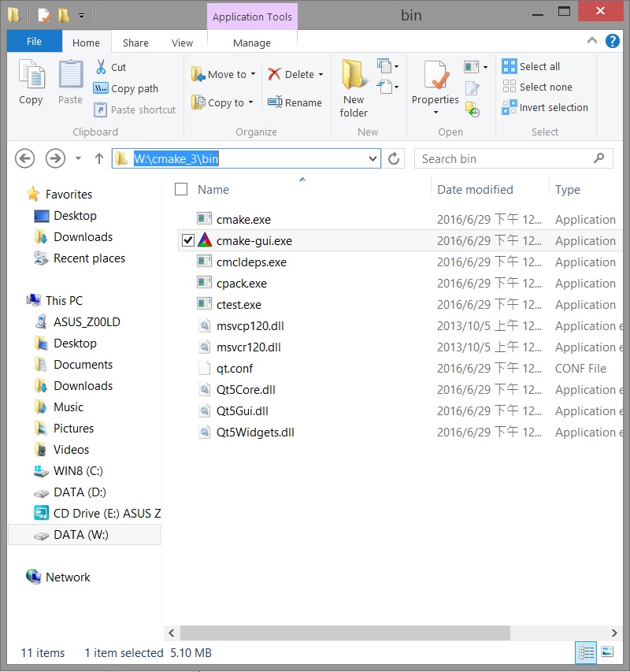Switch to the Home ribbon tab
Screen dimensions: 630x672
(x=86, y=43)
